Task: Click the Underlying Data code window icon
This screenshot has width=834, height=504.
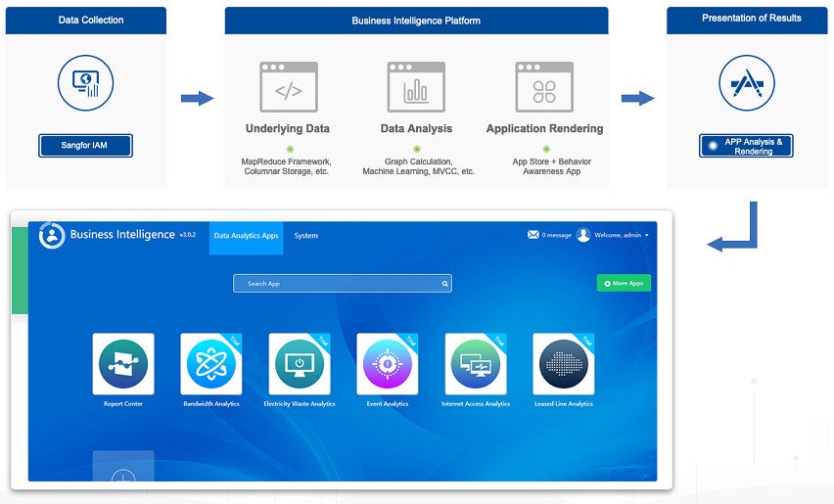Action: pyautogui.click(x=289, y=87)
